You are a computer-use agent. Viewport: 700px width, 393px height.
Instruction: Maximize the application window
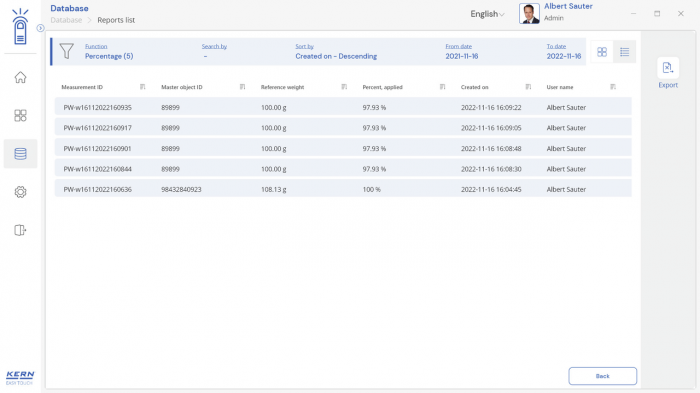pyautogui.click(x=657, y=14)
